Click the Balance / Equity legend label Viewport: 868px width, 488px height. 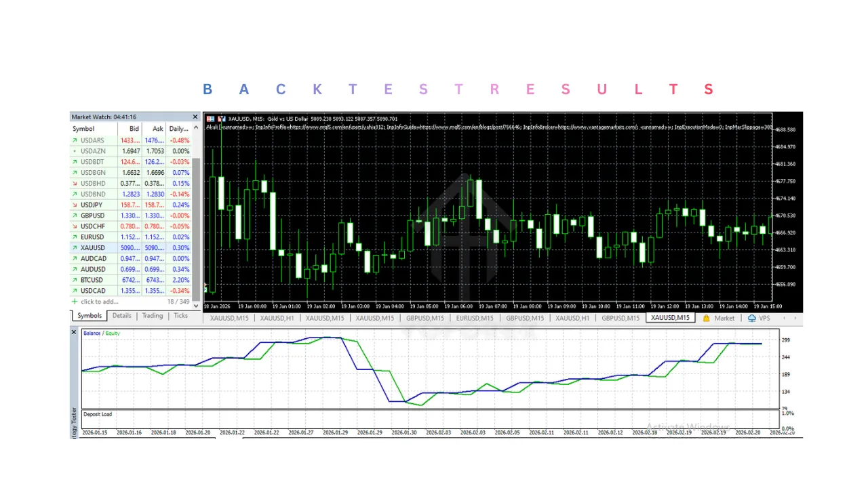(x=102, y=333)
